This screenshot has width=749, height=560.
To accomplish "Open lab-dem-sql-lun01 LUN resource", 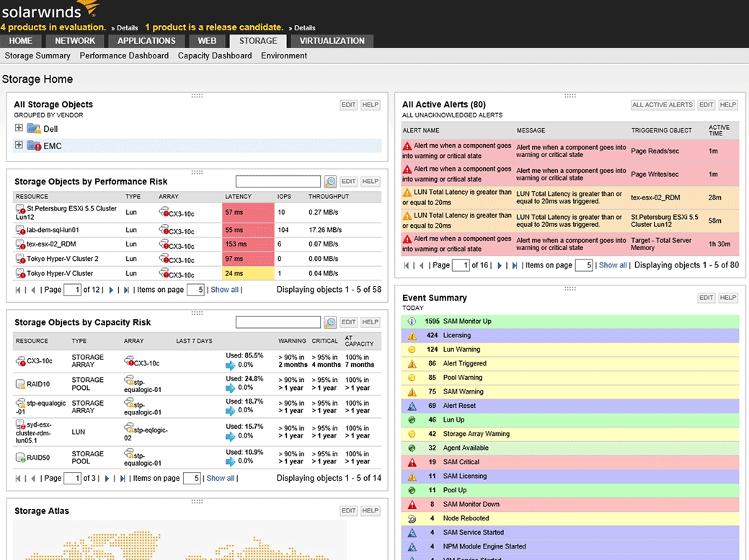I will [x=53, y=230].
